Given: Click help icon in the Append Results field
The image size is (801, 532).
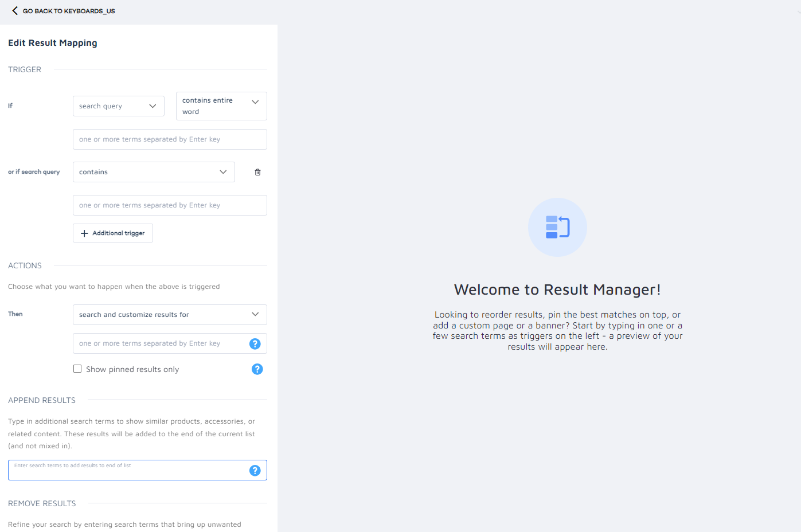Looking at the screenshot, I should click(x=255, y=470).
